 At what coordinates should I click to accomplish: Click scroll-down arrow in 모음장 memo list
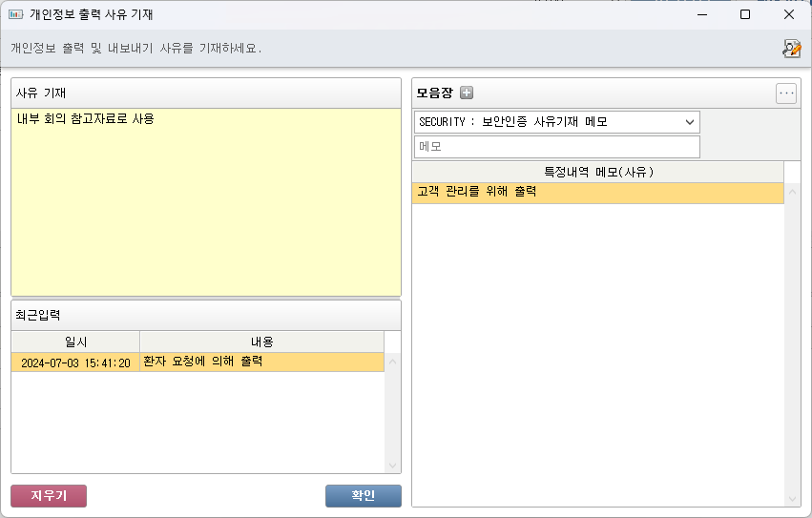(792, 499)
